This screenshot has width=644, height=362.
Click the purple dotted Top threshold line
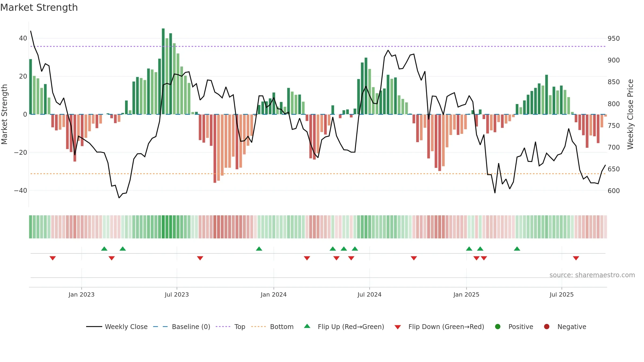pyautogui.click(x=318, y=46)
